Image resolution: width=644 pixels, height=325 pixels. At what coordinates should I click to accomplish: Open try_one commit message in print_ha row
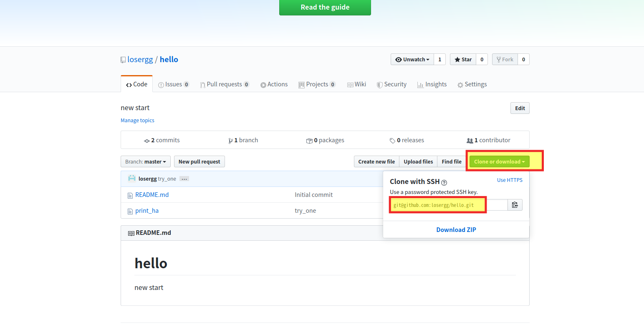pyautogui.click(x=306, y=211)
